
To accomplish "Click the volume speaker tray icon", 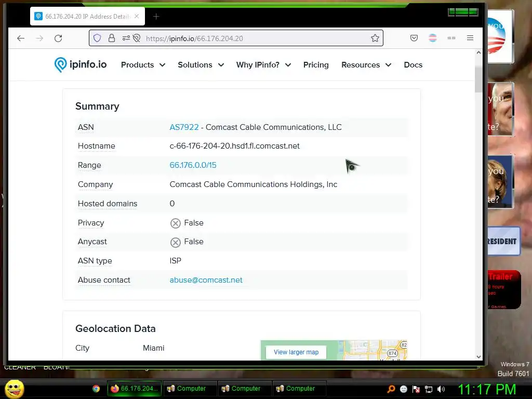I will [441, 389].
